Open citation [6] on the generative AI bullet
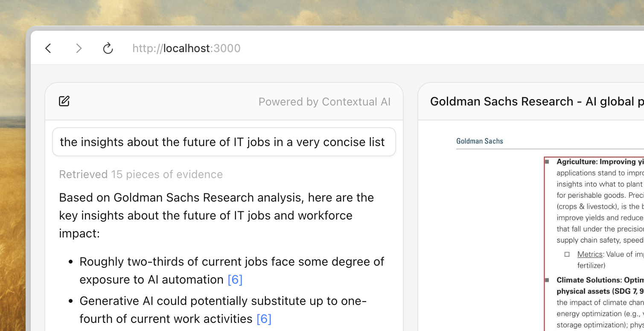The image size is (644, 331). [x=264, y=319]
